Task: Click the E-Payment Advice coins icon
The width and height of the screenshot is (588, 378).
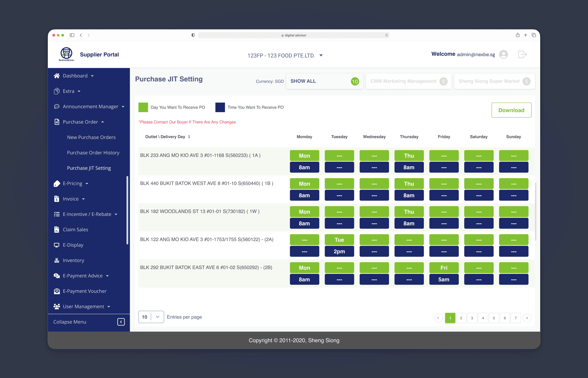Action: coord(57,276)
